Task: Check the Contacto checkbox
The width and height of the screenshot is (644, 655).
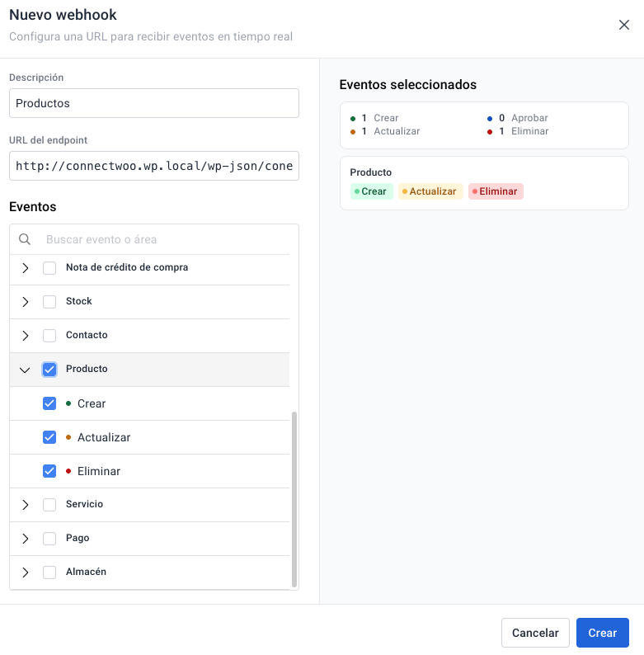Action: click(49, 336)
